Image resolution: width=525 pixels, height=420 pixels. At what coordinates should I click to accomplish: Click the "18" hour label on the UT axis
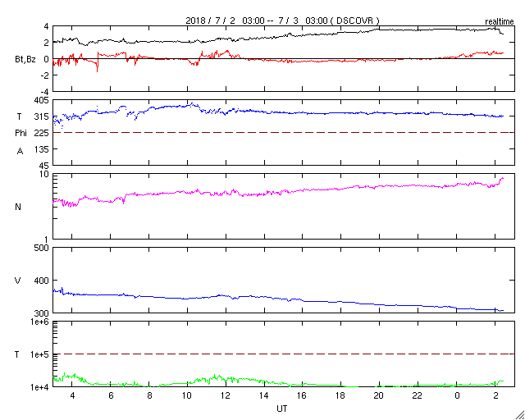tap(341, 395)
